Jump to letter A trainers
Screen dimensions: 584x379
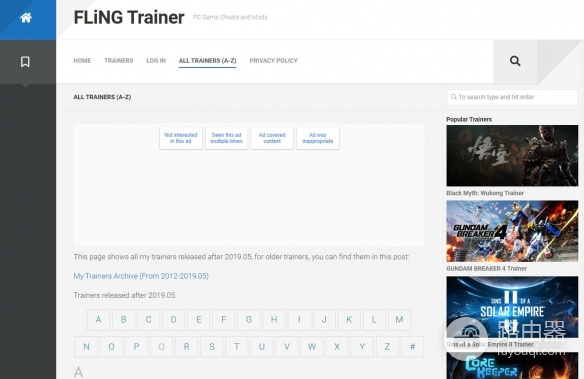(x=98, y=319)
